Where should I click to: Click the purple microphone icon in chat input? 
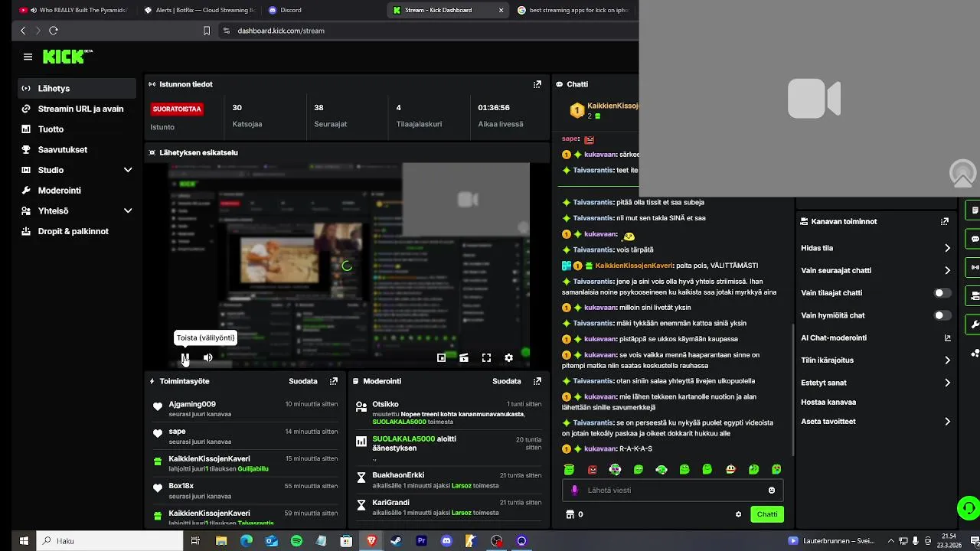click(x=575, y=490)
